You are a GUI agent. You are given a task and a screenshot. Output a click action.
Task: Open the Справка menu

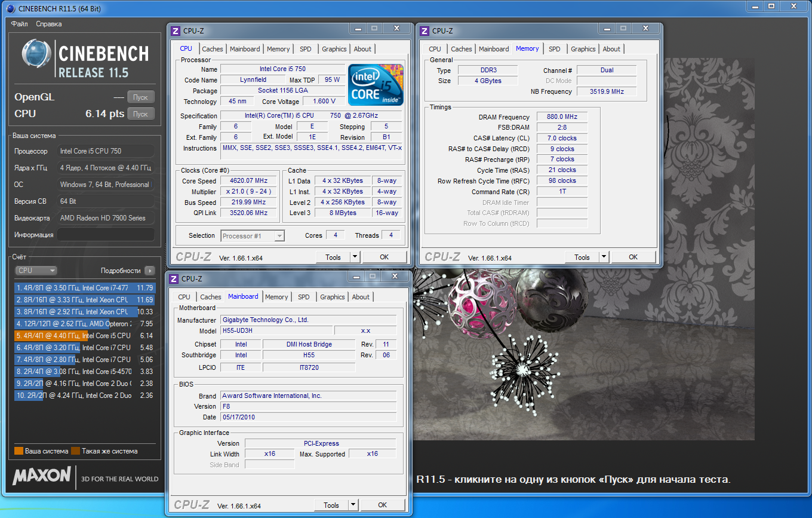tap(49, 24)
